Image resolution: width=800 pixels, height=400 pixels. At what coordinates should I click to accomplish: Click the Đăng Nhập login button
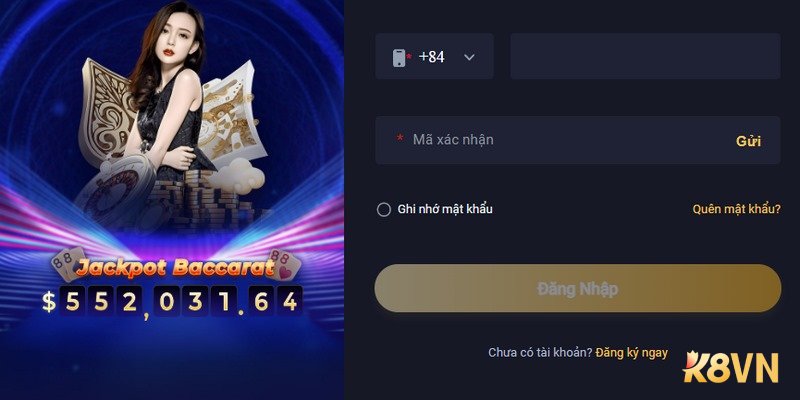pos(578,288)
